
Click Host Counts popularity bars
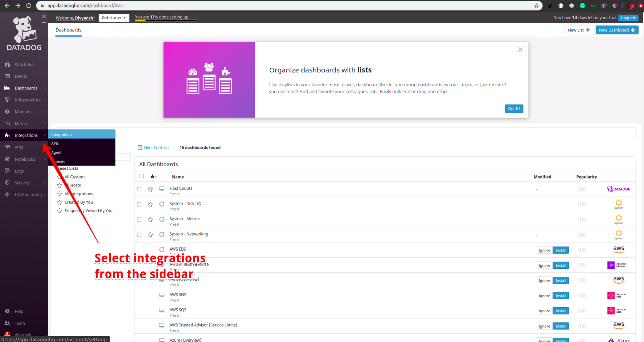(582, 189)
